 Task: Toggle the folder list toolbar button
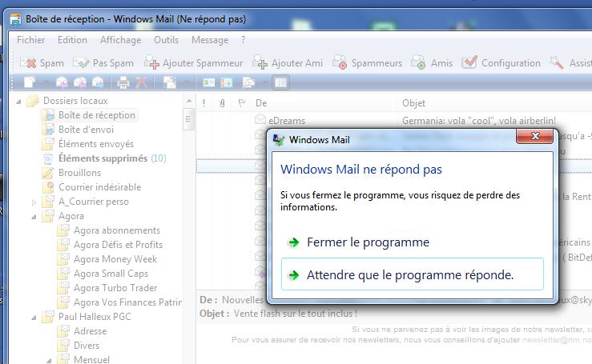[x=280, y=82]
